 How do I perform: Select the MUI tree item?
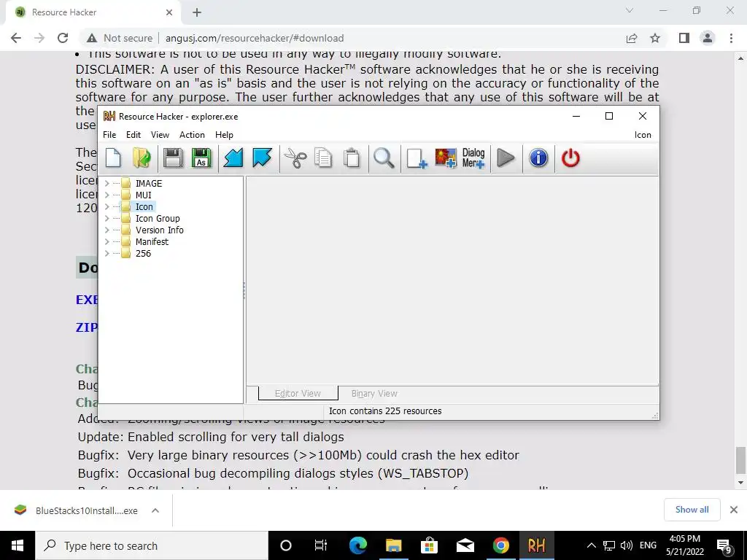pos(144,195)
